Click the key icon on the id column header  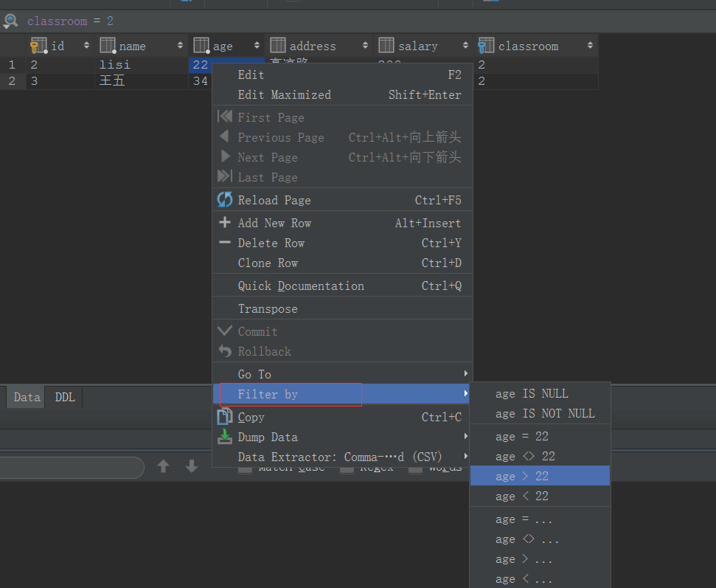pos(37,46)
